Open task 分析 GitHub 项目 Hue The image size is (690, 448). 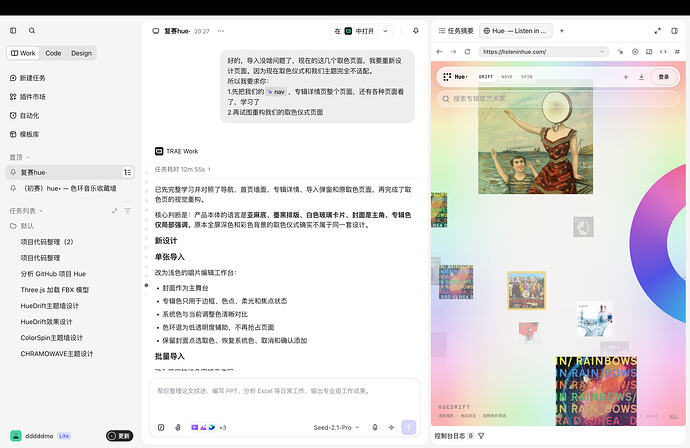coord(53,274)
